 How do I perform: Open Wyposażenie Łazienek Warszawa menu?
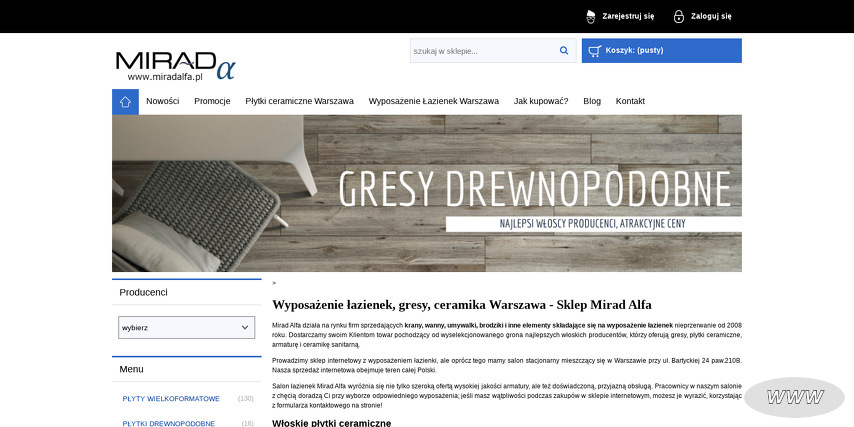[x=434, y=101]
